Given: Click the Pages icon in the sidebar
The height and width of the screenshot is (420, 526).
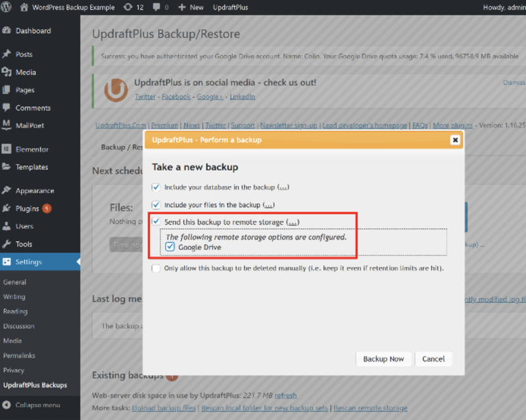Looking at the screenshot, I should coord(7,89).
